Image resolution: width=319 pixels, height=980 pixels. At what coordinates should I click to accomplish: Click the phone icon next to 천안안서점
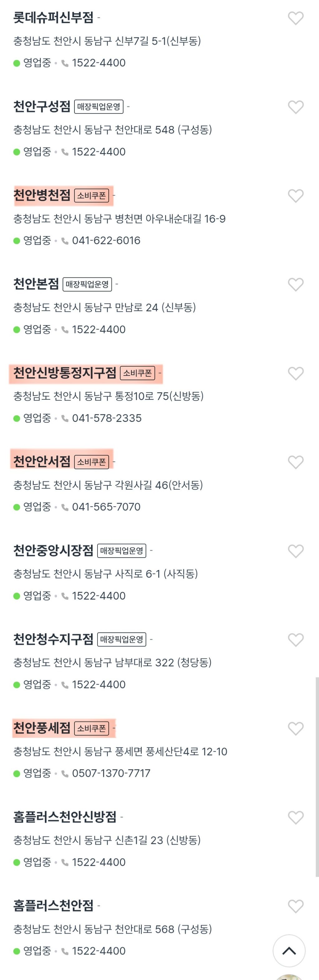[64, 507]
